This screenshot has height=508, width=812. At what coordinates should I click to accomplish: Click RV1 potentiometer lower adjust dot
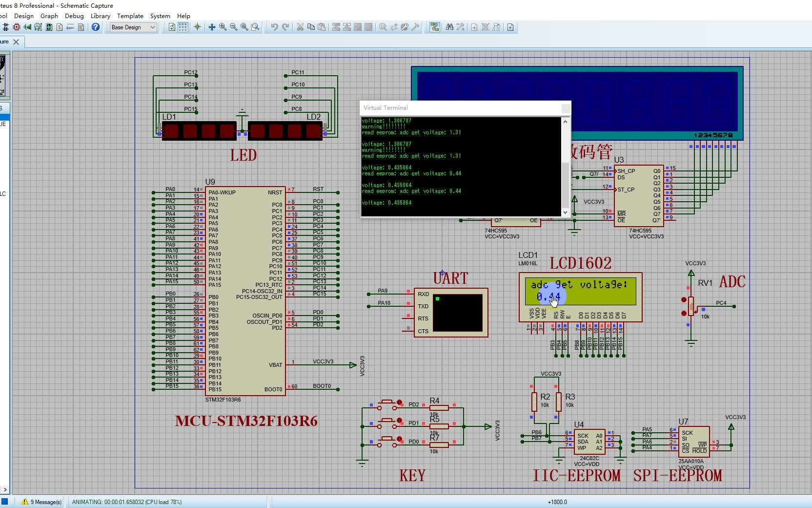pyautogui.click(x=684, y=313)
